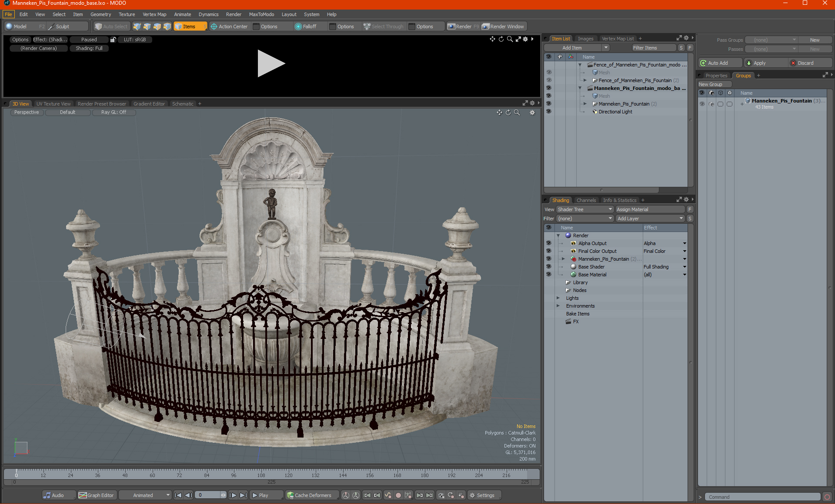Open Add Item dropdown
Viewport: 835px width, 504px height.
pyautogui.click(x=606, y=48)
